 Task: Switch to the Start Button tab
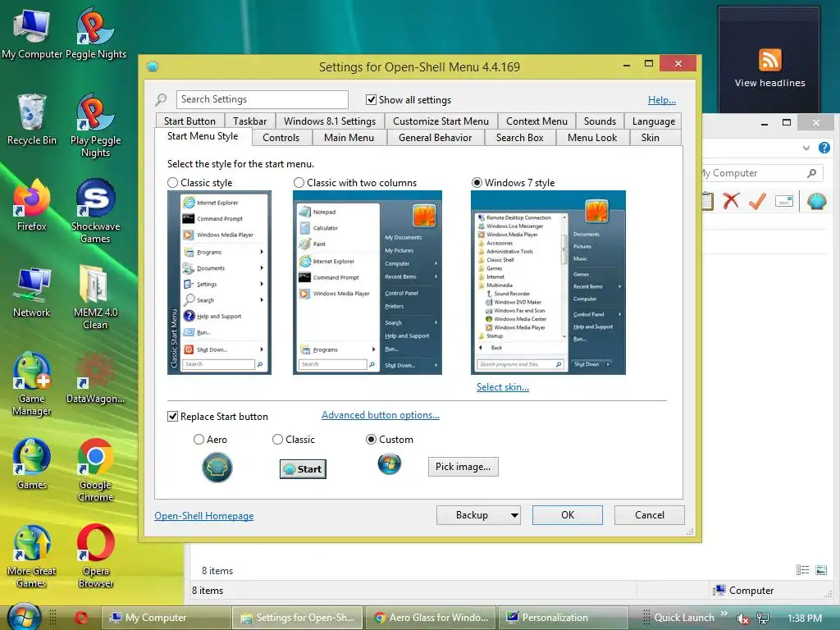pos(189,121)
